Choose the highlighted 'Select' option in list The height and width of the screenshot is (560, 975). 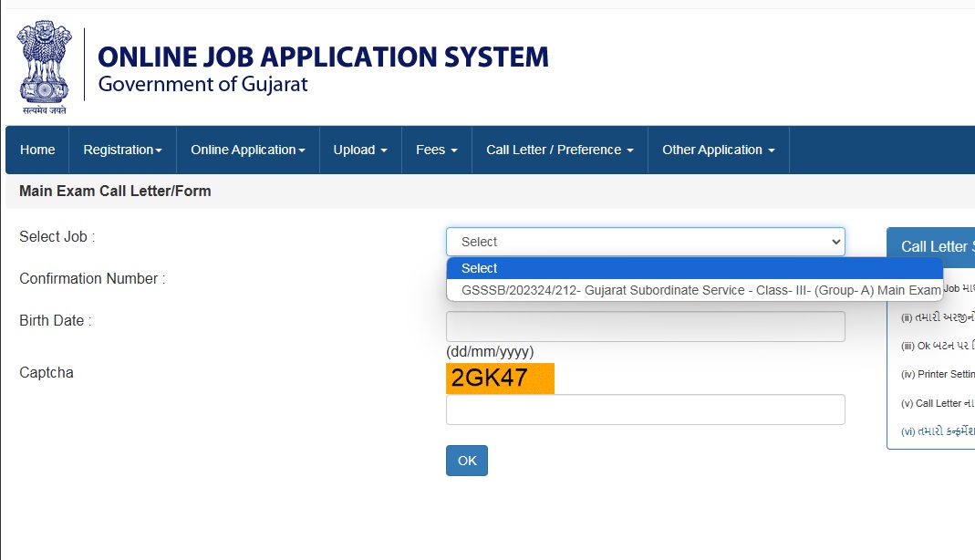695,268
